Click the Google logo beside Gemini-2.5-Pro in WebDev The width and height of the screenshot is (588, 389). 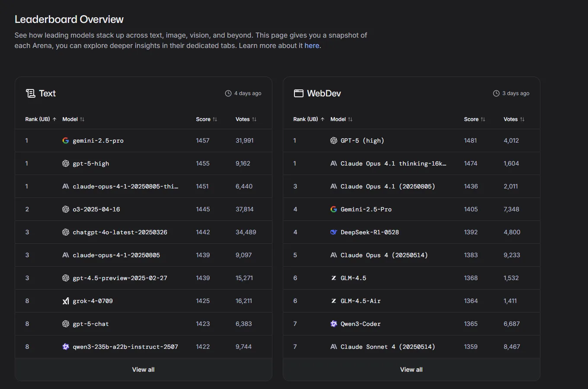pyautogui.click(x=334, y=209)
